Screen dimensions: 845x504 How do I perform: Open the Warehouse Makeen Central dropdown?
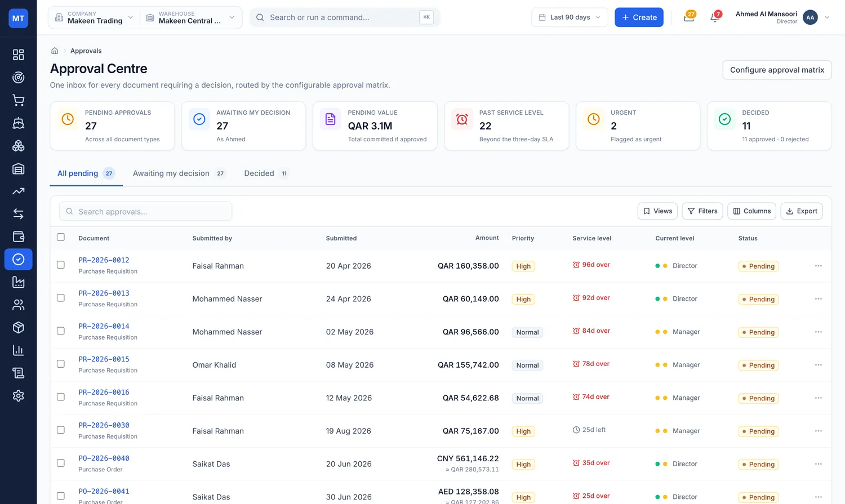point(190,17)
